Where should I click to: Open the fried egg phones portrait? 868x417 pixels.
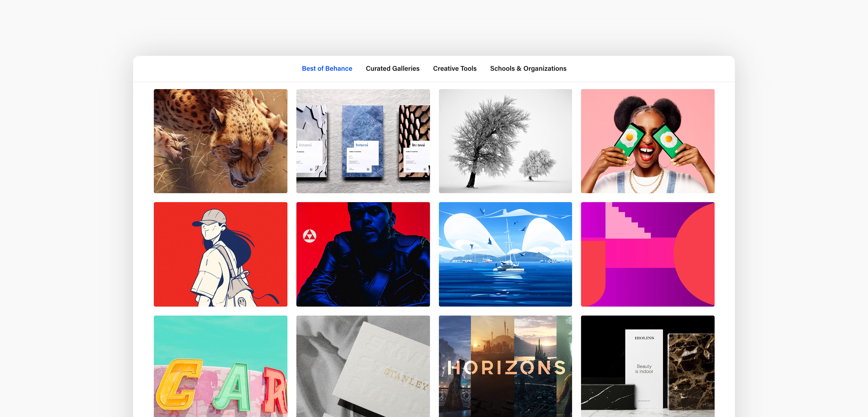click(x=647, y=141)
